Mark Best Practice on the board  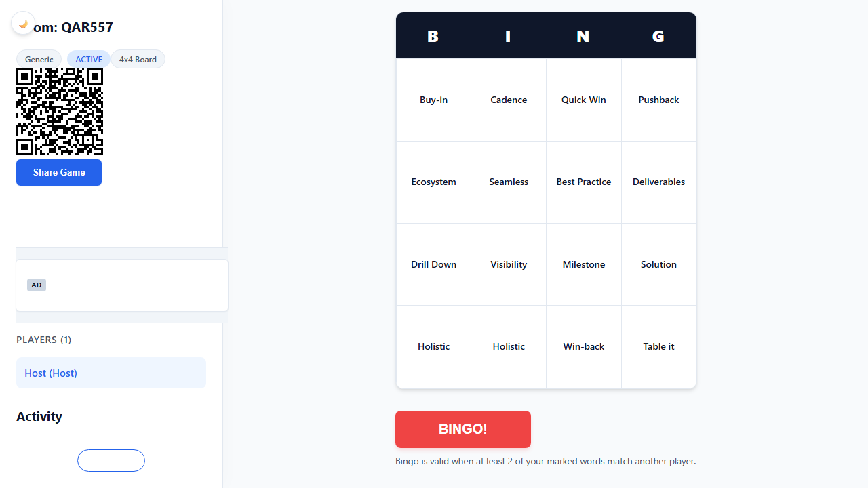(583, 182)
